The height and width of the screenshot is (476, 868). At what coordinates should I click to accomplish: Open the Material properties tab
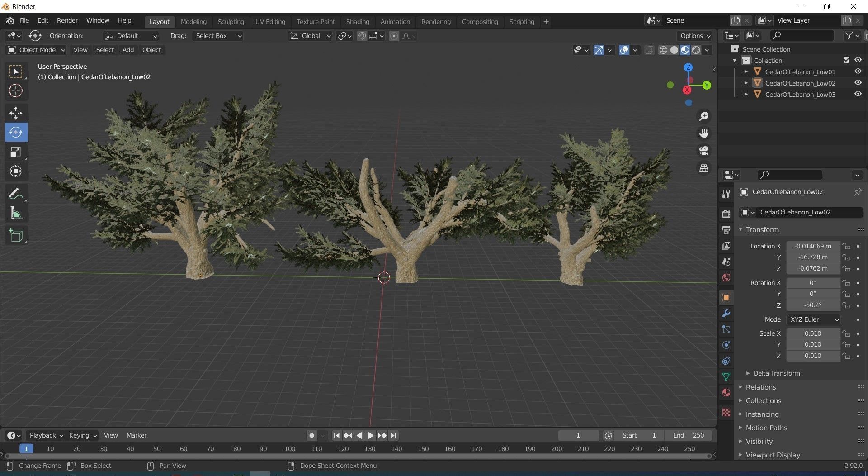(x=726, y=392)
